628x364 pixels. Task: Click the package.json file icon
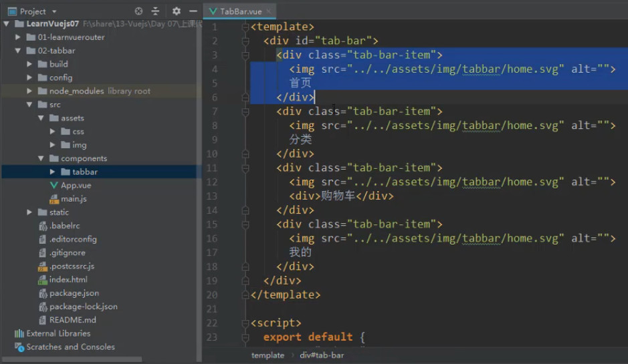tap(42, 293)
